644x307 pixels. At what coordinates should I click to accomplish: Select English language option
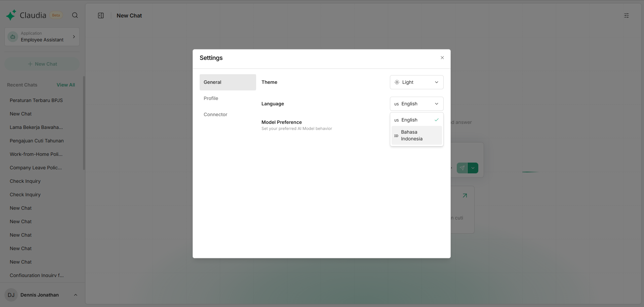click(x=416, y=120)
